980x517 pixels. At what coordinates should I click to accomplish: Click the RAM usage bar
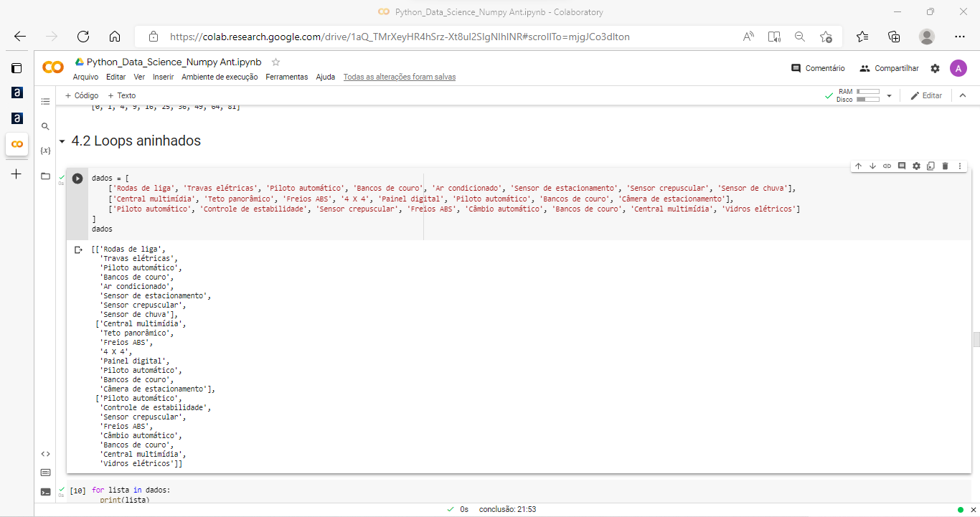pos(868,92)
